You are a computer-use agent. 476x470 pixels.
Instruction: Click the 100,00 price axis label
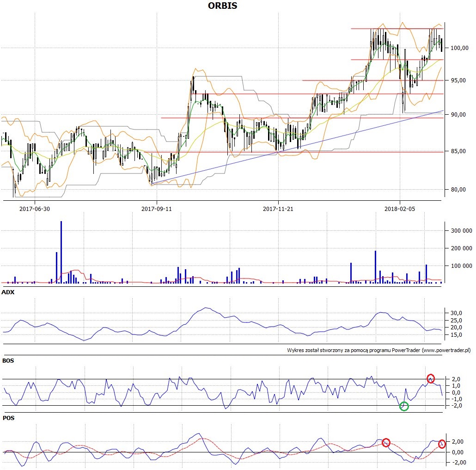click(x=459, y=48)
